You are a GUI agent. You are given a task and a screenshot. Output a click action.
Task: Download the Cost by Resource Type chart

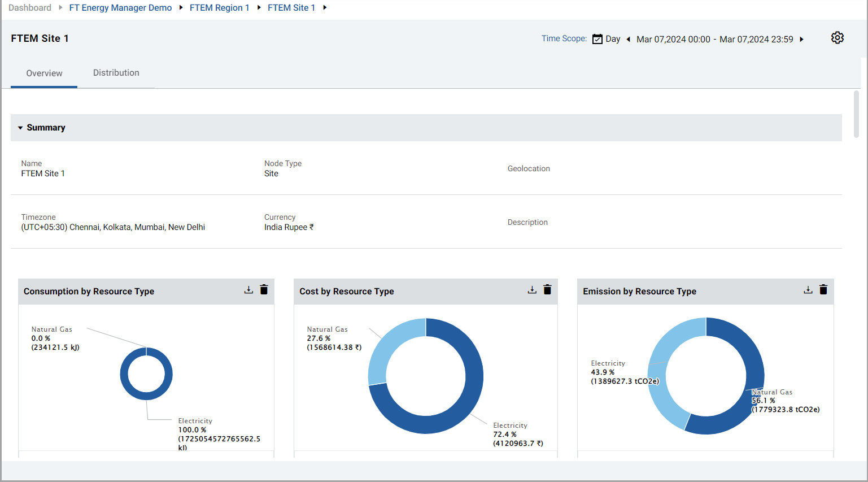(531, 289)
